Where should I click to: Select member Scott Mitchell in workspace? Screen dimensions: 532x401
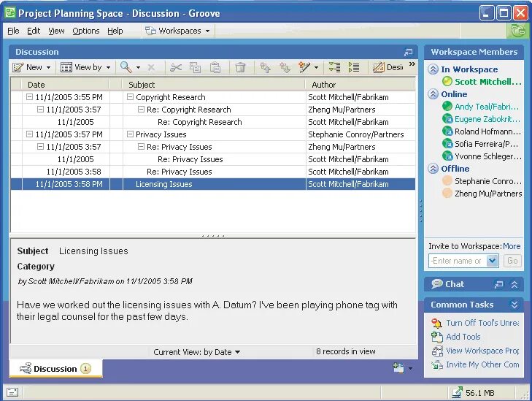point(482,82)
